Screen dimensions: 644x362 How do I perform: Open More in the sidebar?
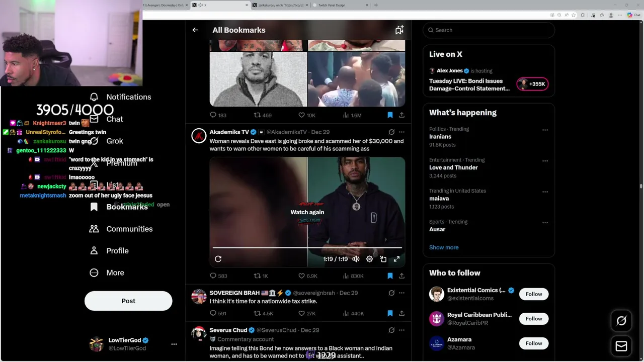point(107,273)
